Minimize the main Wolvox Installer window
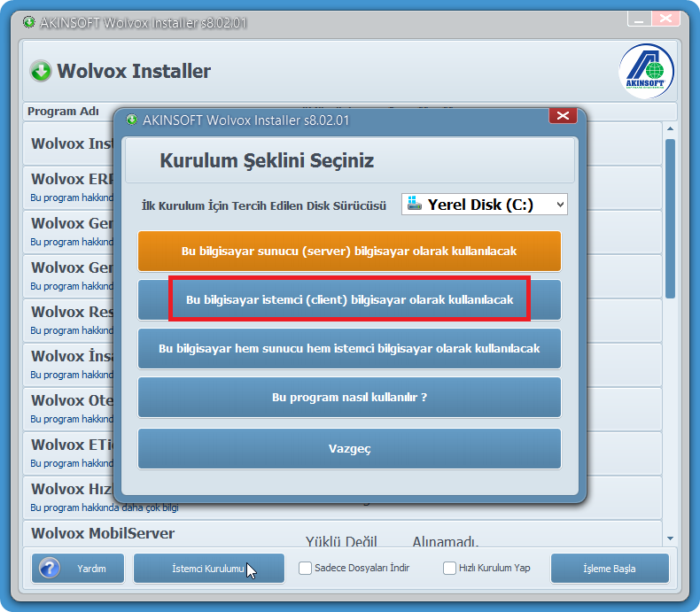The height and width of the screenshot is (612, 700). tap(639, 19)
